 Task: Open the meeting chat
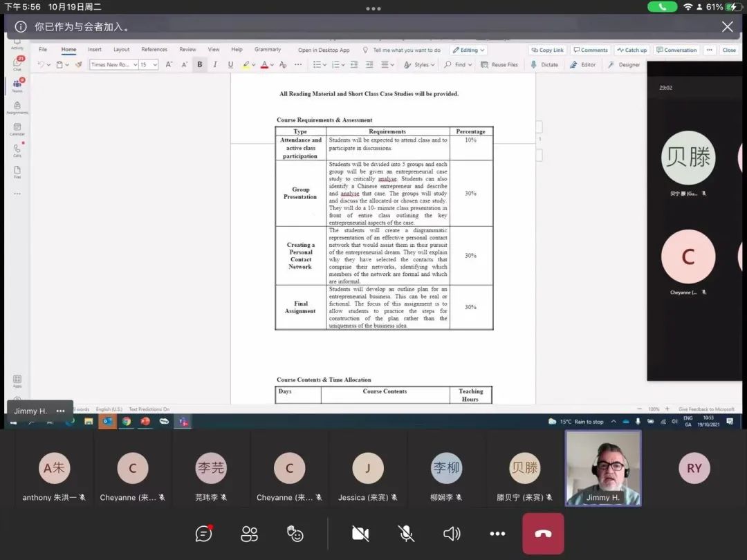pyautogui.click(x=203, y=534)
